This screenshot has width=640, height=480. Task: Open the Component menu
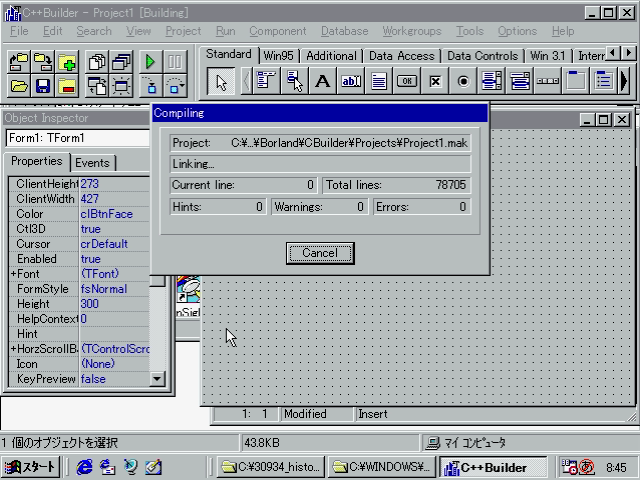[x=278, y=31]
